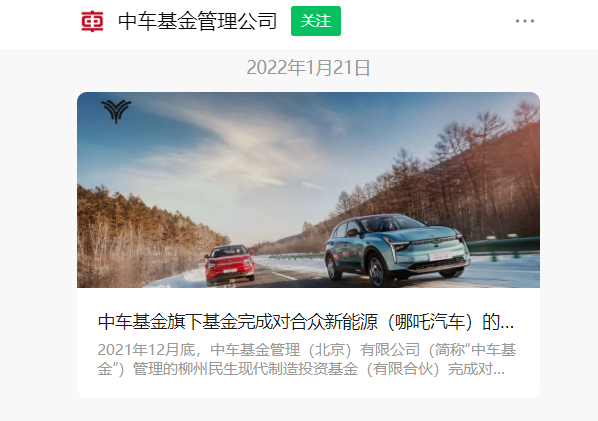Click the date label 2022年1月21日
The width and height of the screenshot is (598, 421).
click(308, 67)
